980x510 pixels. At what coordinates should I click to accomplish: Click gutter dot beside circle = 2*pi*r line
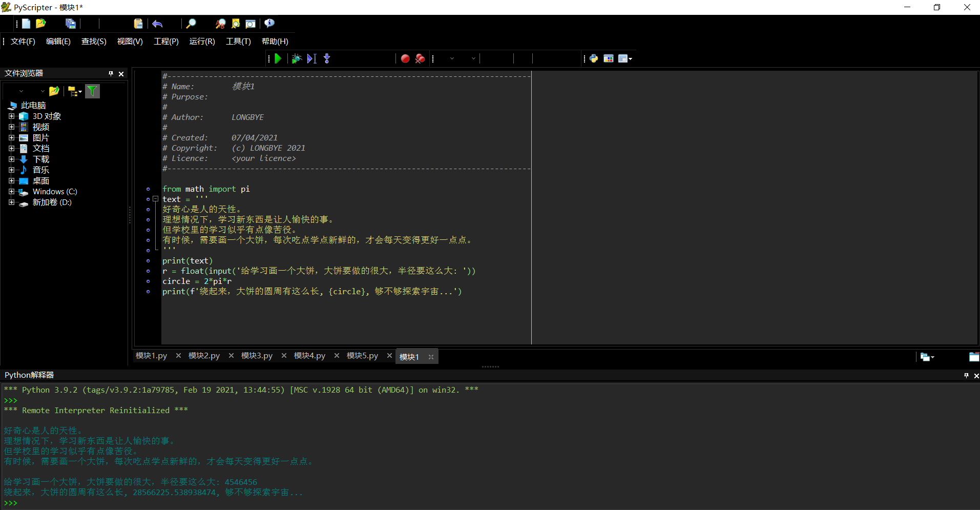[148, 281]
